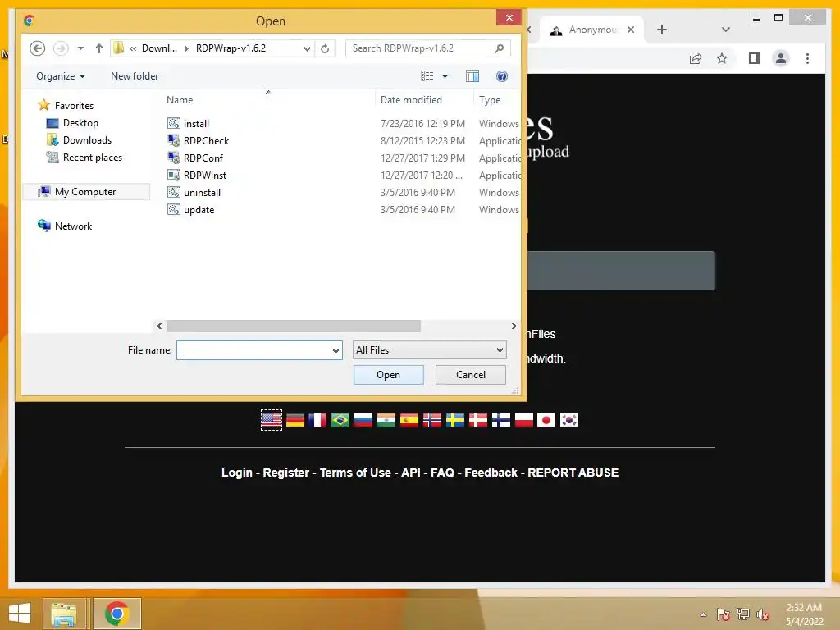Image resolution: width=840 pixels, height=630 pixels.
Task: Open Recent places
Action: tap(92, 157)
